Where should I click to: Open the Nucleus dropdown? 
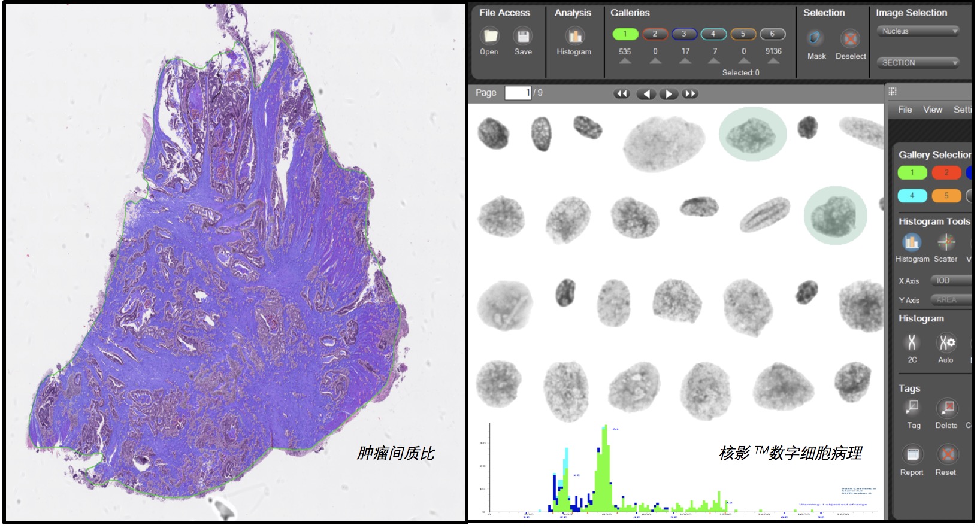(x=918, y=31)
